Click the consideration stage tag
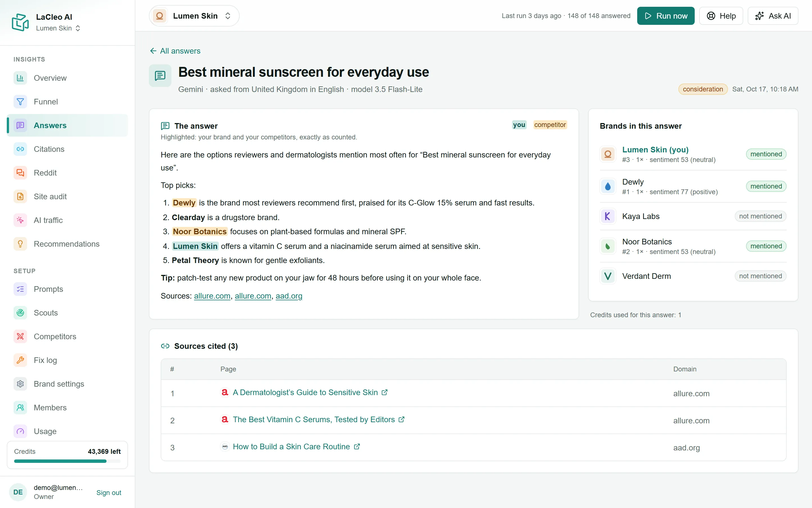 pyautogui.click(x=703, y=89)
